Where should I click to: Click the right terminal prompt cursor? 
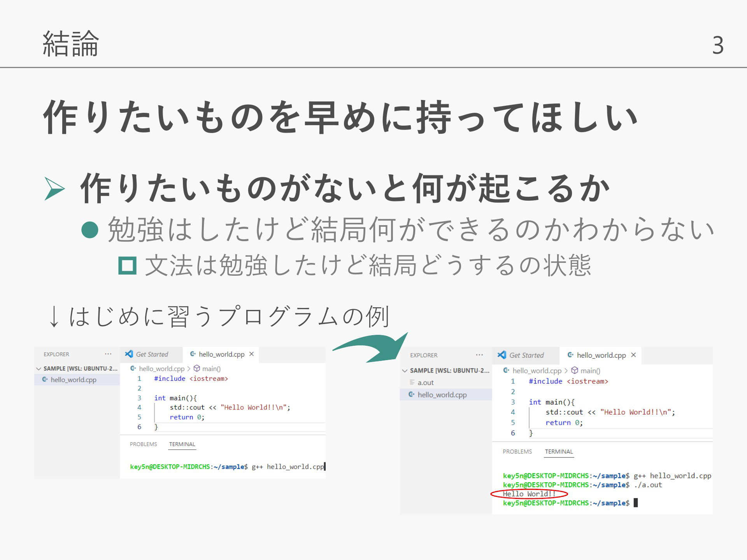636,503
